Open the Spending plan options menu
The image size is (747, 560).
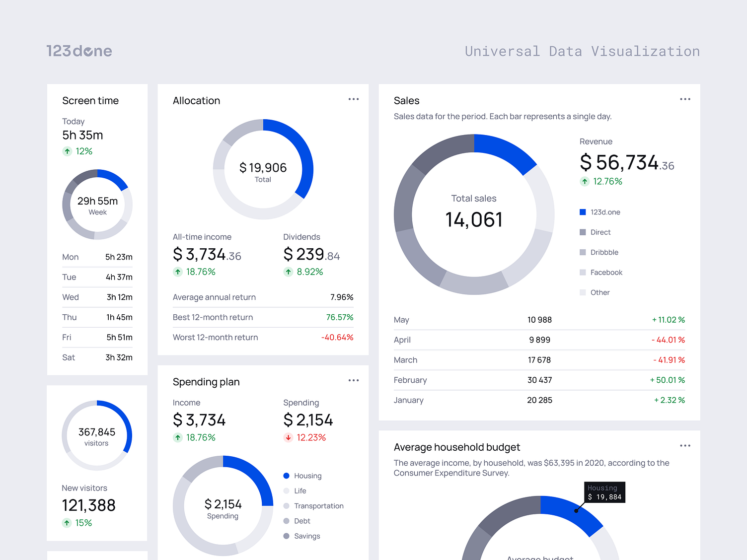click(354, 380)
